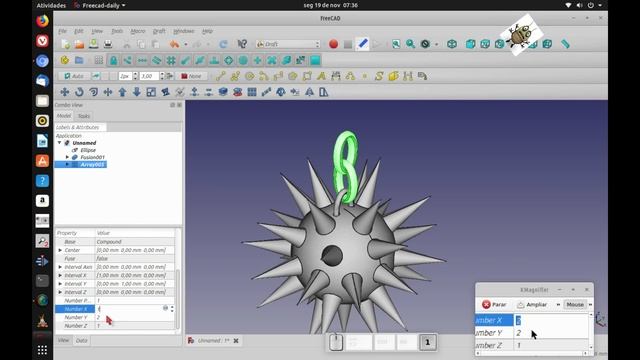640x360 pixels.
Task: Open the Windows menu
Action: [184, 31]
